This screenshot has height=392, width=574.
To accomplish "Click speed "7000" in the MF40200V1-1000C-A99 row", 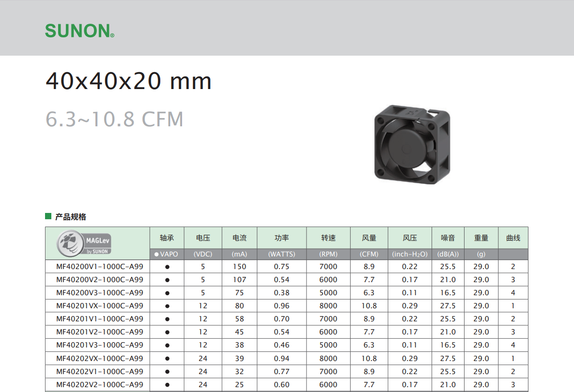I will pos(328,267).
